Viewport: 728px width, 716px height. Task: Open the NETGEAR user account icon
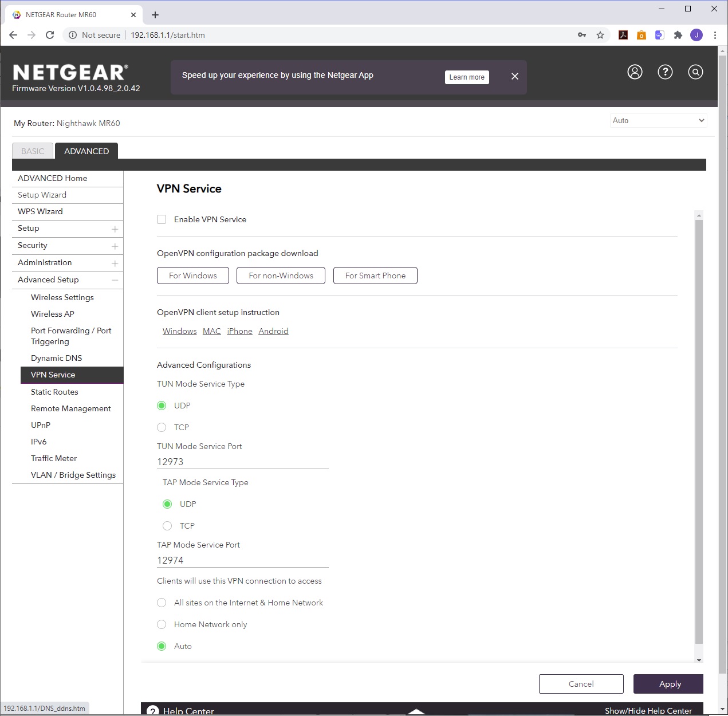(x=635, y=72)
